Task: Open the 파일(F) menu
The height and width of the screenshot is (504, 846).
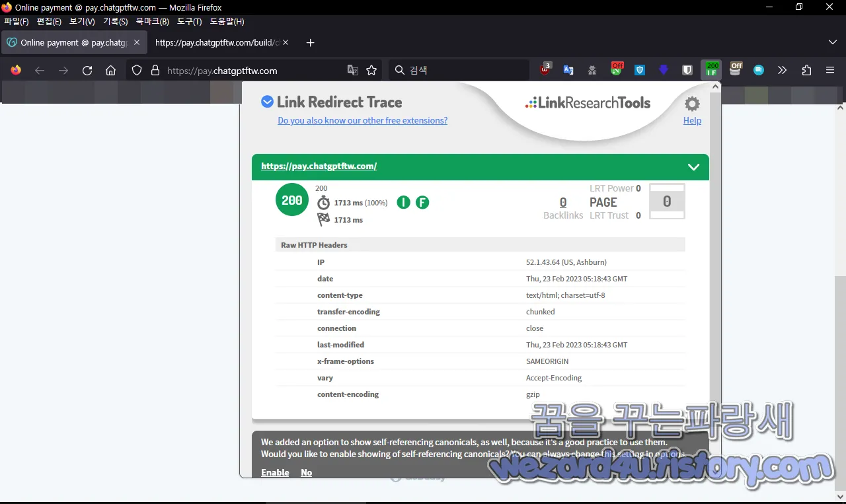Action: (x=17, y=22)
